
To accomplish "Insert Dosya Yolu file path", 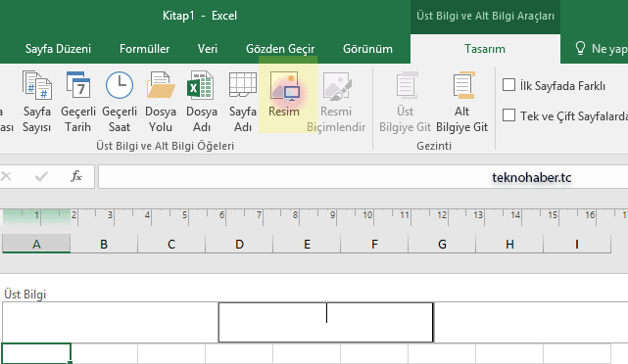I will (161, 102).
